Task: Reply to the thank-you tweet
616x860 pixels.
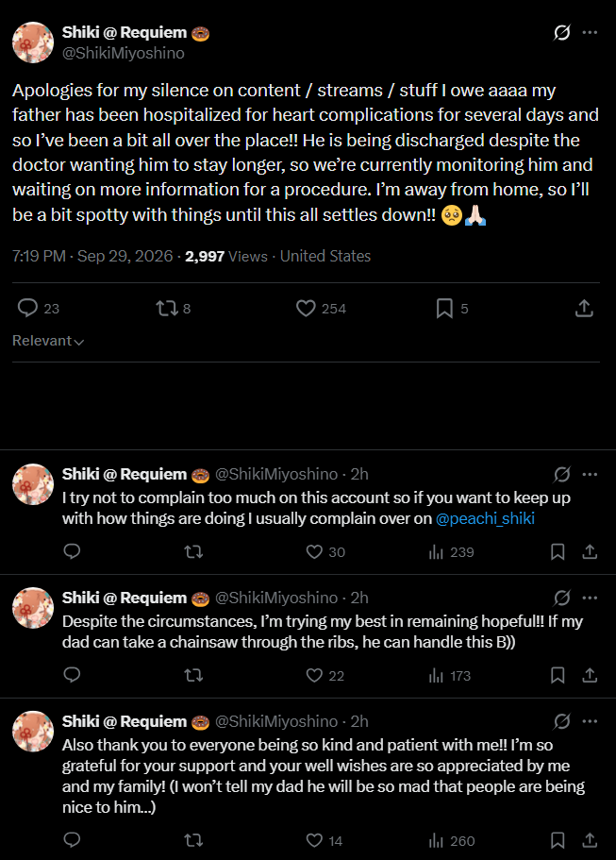Action: tap(72, 840)
